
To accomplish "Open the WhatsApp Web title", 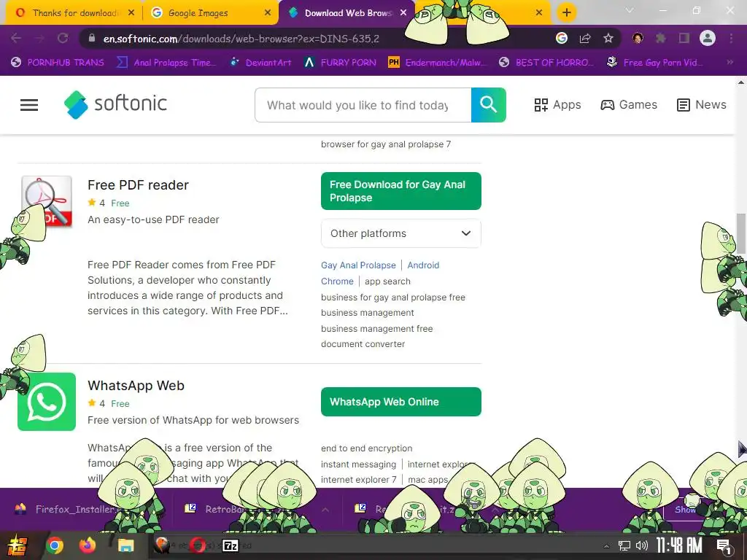I will [136, 385].
